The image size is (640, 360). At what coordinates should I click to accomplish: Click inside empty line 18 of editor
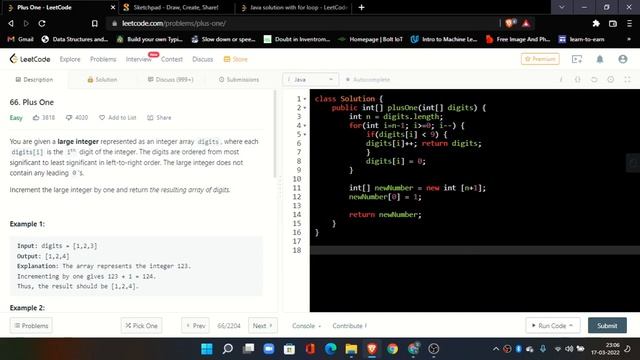point(475,250)
